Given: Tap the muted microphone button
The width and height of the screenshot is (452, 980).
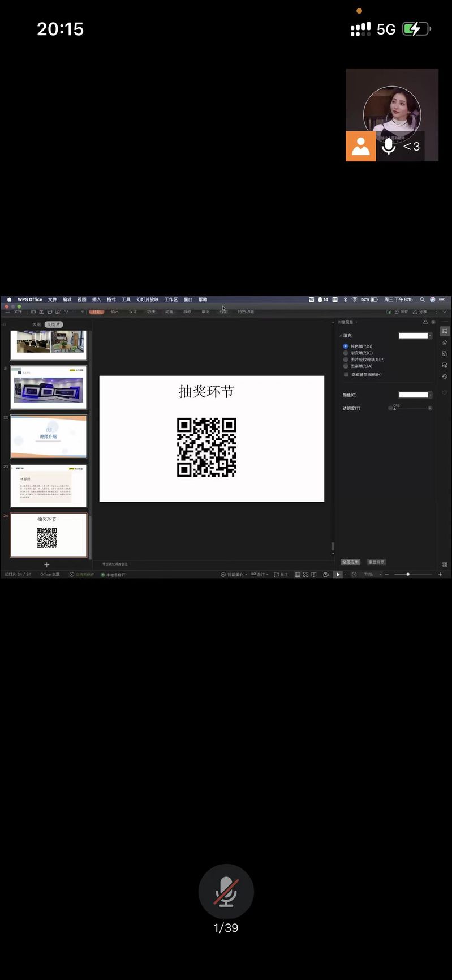Looking at the screenshot, I should pos(226,891).
